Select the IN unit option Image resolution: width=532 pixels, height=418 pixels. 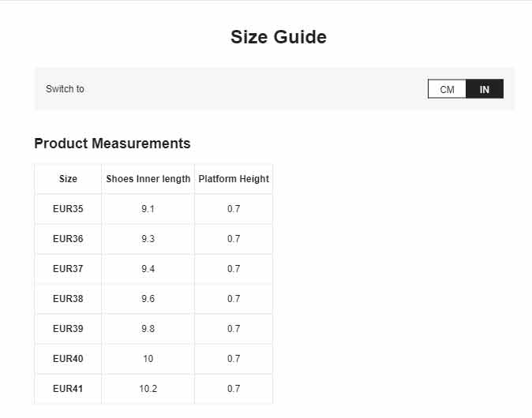click(x=485, y=89)
